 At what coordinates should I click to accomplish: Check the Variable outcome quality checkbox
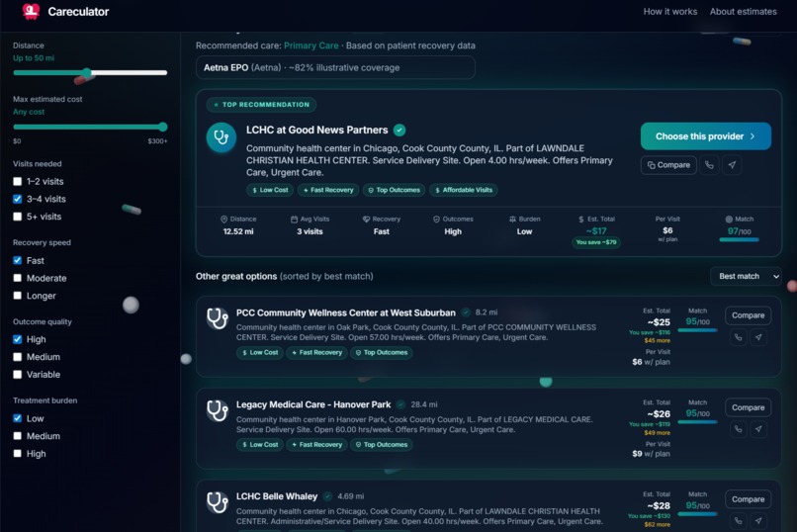pos(17,375)
